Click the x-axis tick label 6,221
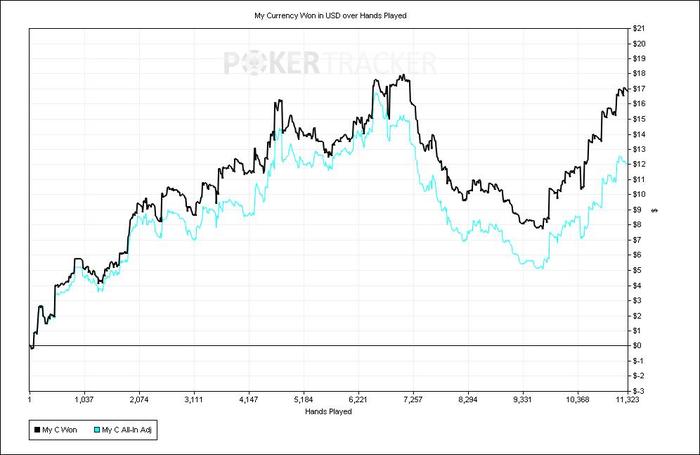The height and width of the screenshot is (455, 700). pyautogui.click(x=358, y=399)
